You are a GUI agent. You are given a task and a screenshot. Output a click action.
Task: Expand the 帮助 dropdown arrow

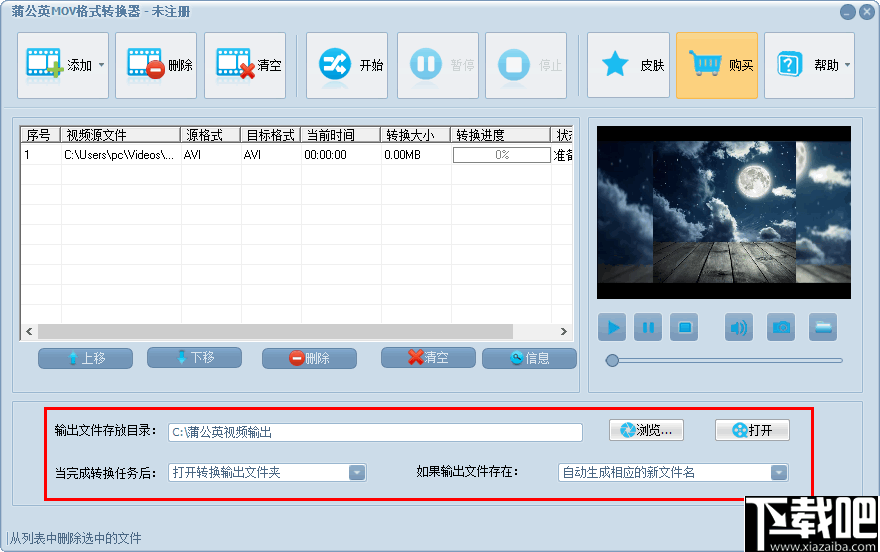pyautogui.click(x=847, y=65)
